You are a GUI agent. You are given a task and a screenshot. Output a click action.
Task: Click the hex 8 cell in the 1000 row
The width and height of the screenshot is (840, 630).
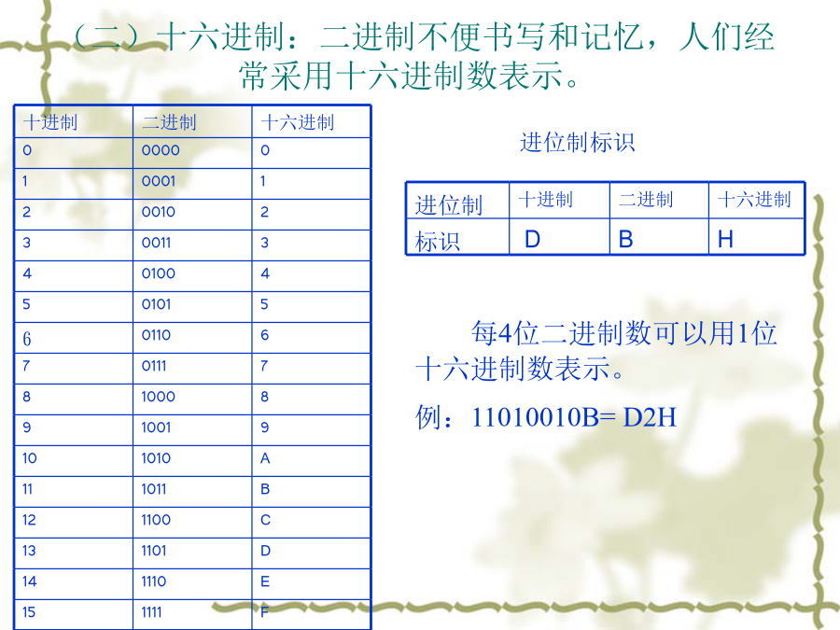[311, 399]
